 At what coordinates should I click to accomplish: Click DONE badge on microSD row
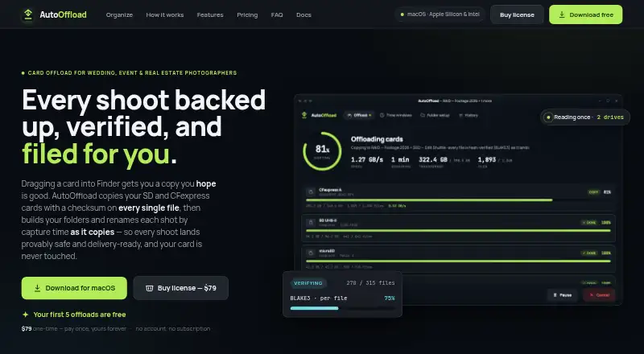tap(589, 253)
